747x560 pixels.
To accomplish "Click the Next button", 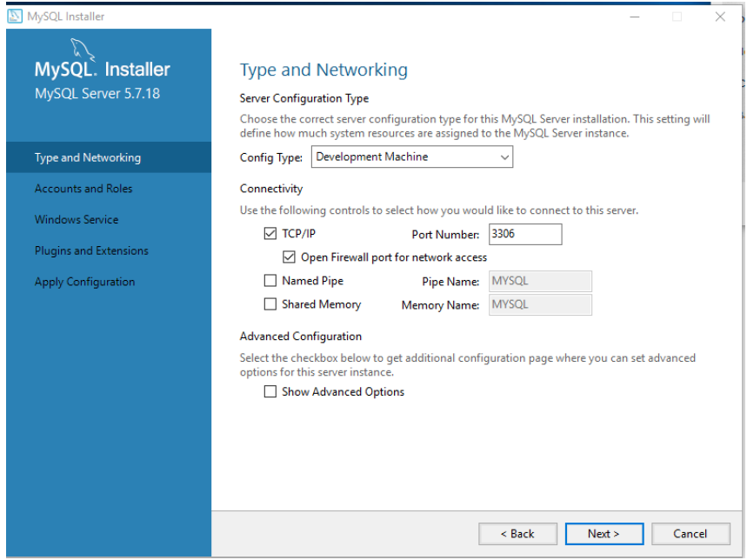I will coord(604,534).
